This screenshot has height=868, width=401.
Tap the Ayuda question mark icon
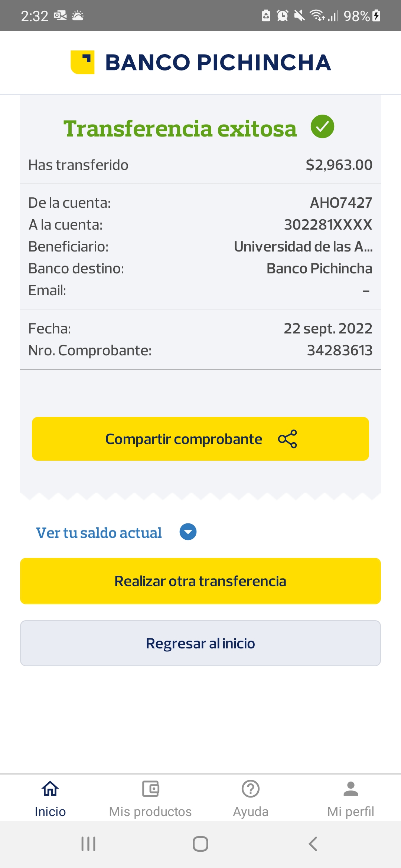coord(251,789)
